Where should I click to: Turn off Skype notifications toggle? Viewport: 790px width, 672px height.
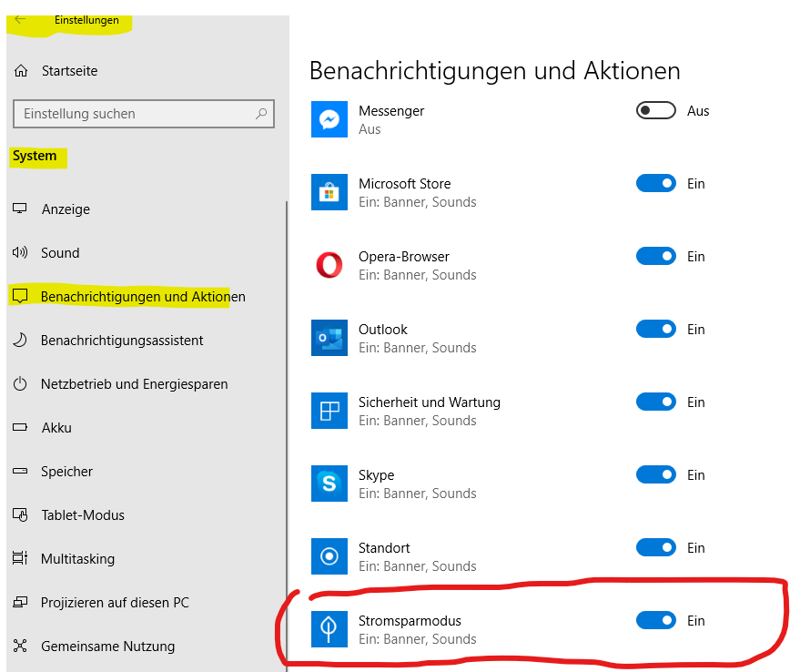(x=655, y=475)
